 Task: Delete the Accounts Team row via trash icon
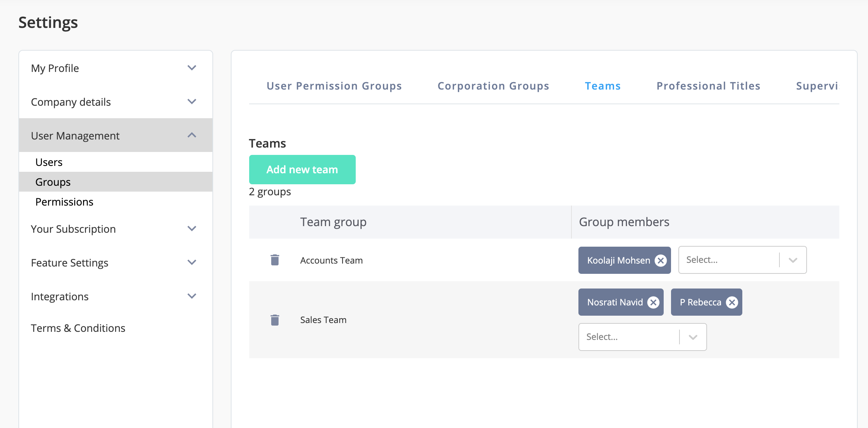click(x=275, y=260)
